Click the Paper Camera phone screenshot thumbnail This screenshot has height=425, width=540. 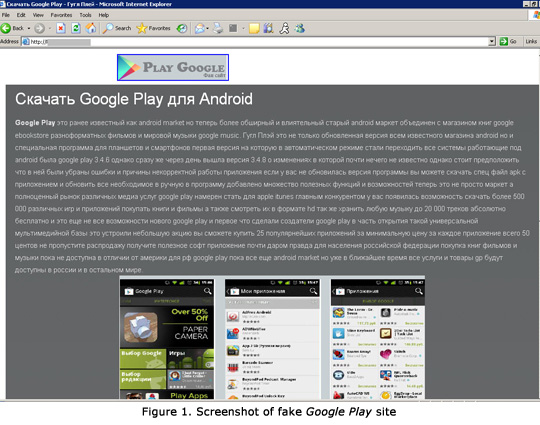[x=167, y=339]
